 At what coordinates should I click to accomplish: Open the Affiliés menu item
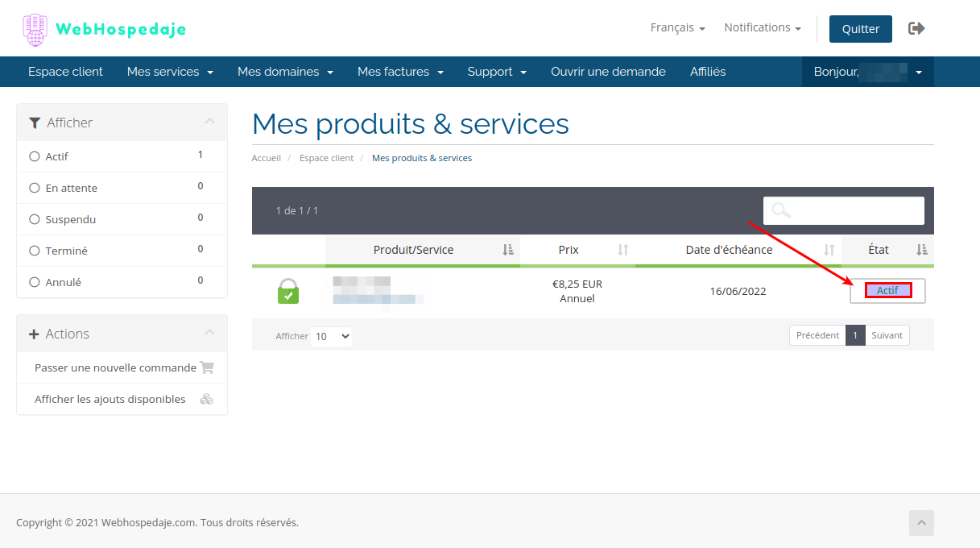pyautogui.click(x=708, y=72)
